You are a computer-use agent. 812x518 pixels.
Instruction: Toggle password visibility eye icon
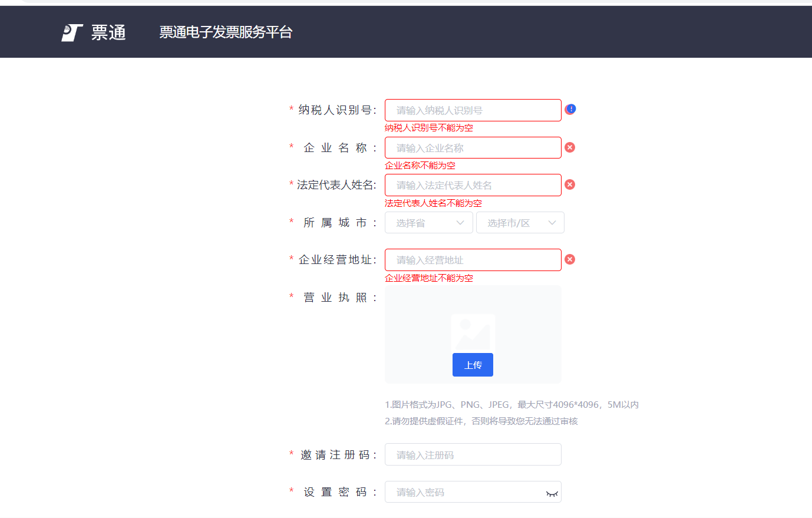click(552, 493)
